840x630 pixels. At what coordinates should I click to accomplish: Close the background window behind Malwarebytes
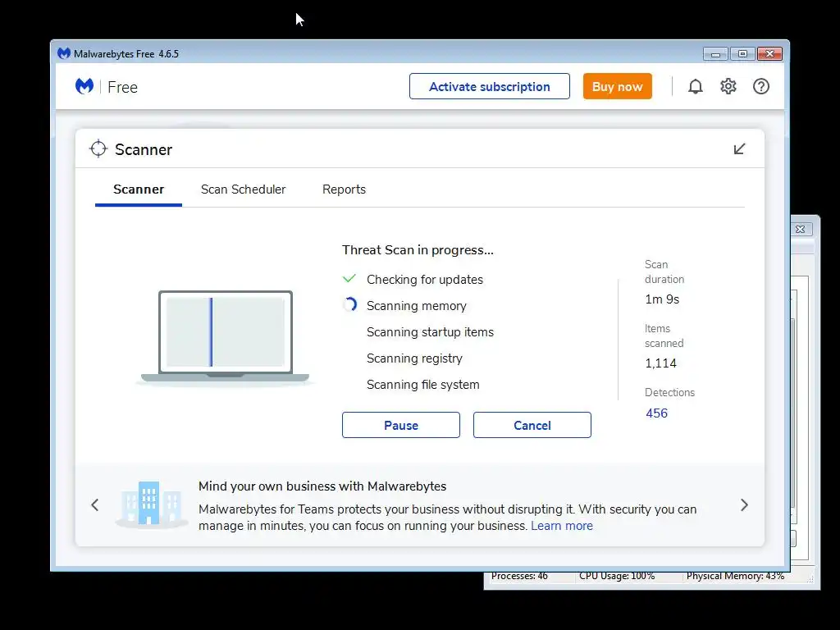point(801,230)
